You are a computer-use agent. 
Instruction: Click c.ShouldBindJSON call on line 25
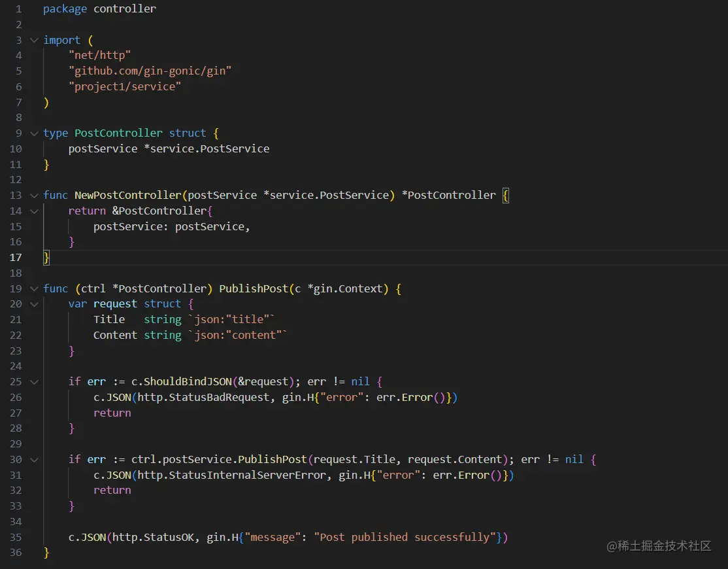click(182, 382)
